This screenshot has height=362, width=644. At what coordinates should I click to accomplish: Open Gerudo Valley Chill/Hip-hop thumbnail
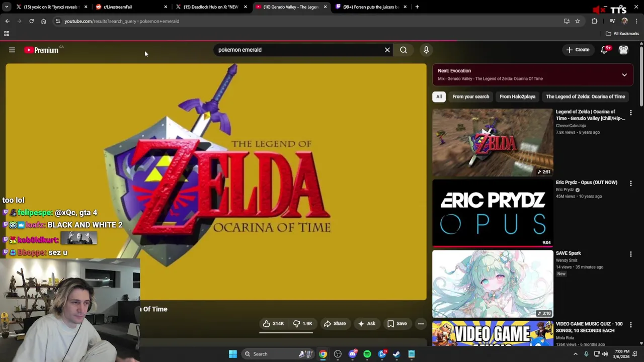(x=493, y=143)
